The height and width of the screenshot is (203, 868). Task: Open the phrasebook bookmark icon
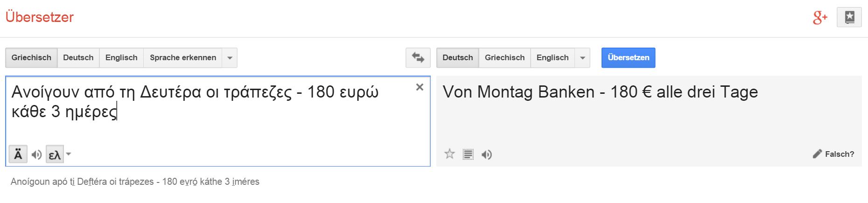coord(849,18)
